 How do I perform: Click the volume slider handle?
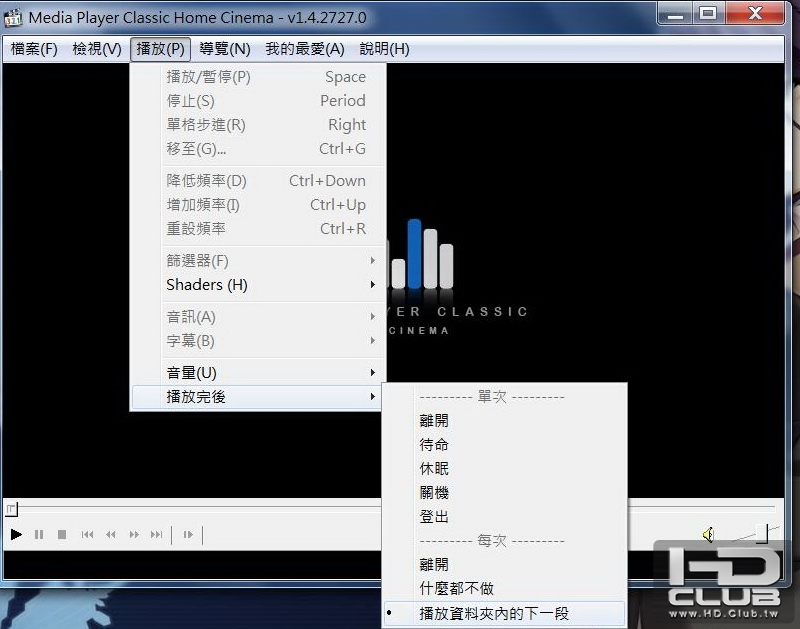pos(762,534)
